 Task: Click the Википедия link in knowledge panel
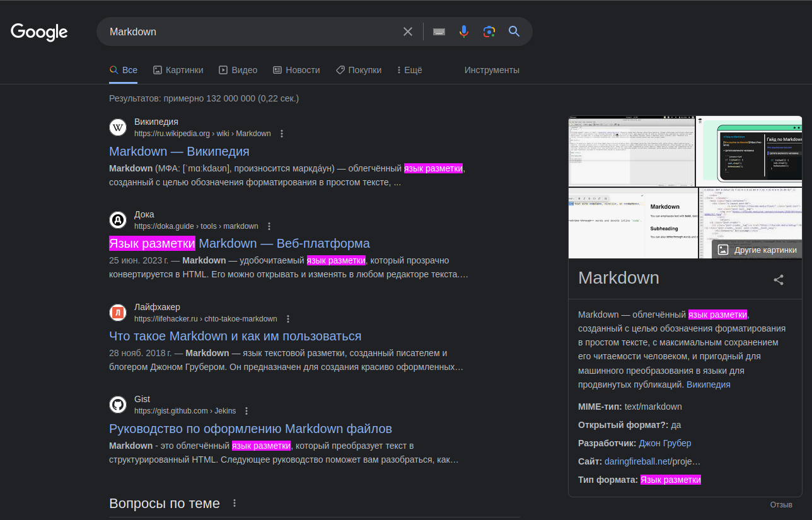click(709, 384)
